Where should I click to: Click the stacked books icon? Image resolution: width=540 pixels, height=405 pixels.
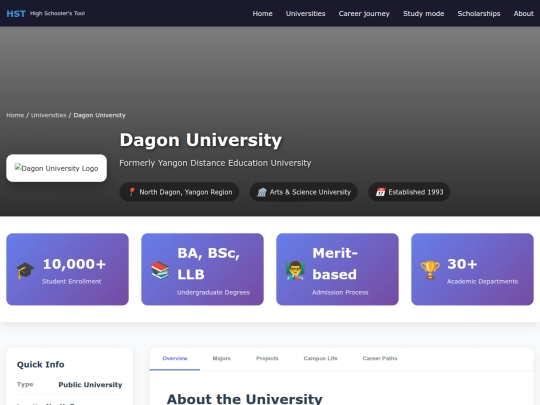[160, 270]
